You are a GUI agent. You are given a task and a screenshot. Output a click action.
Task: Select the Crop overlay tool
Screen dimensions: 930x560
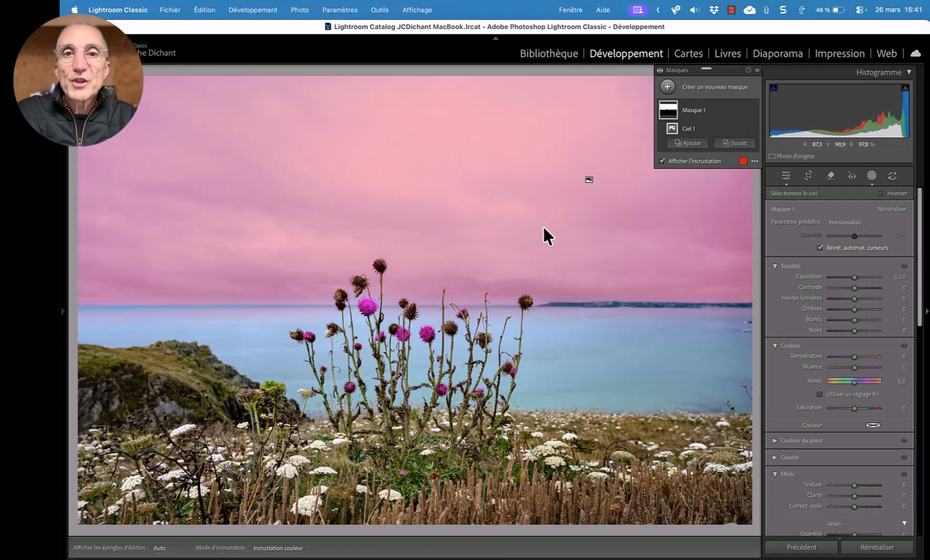pos(808,176)
